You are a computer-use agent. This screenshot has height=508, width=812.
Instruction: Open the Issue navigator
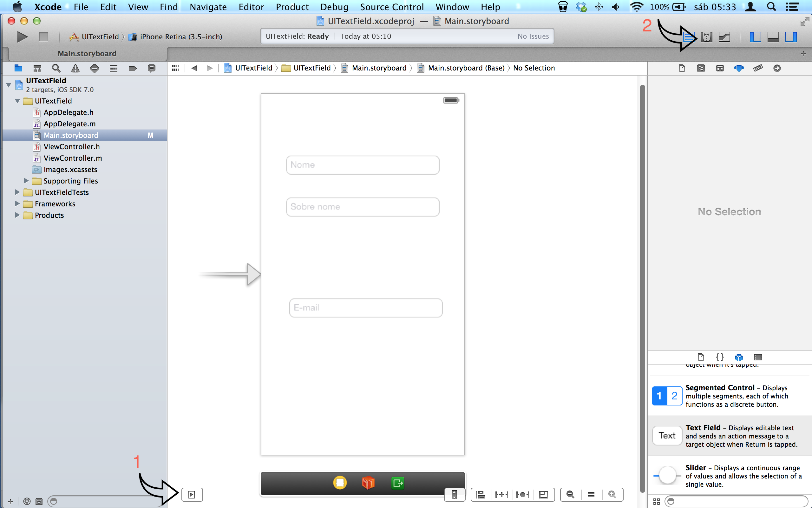point(75,68)
